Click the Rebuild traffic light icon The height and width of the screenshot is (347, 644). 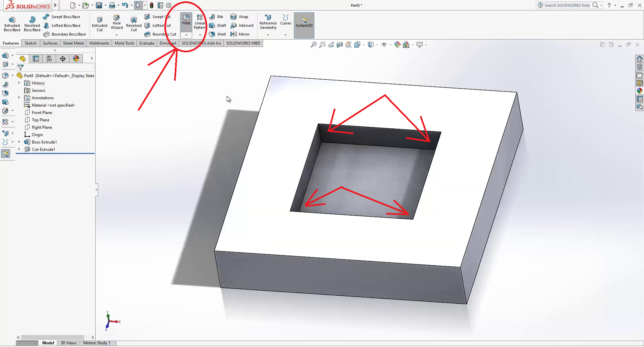152,5
